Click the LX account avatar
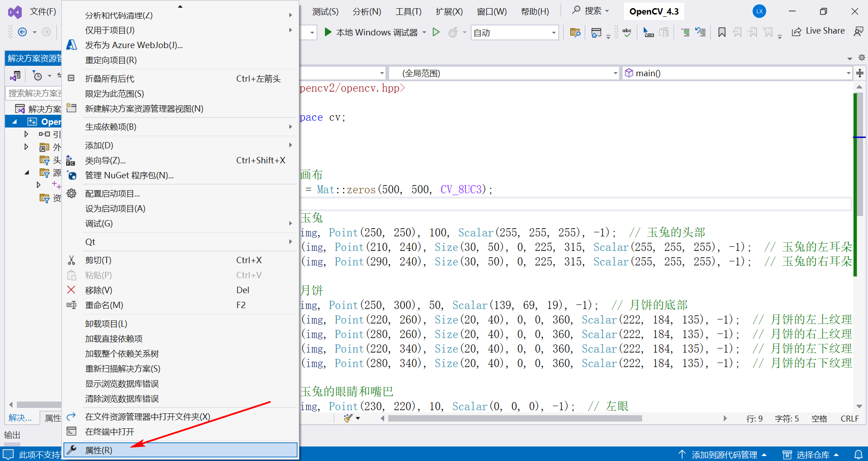The image size is (868, 461). pos(759,11)
